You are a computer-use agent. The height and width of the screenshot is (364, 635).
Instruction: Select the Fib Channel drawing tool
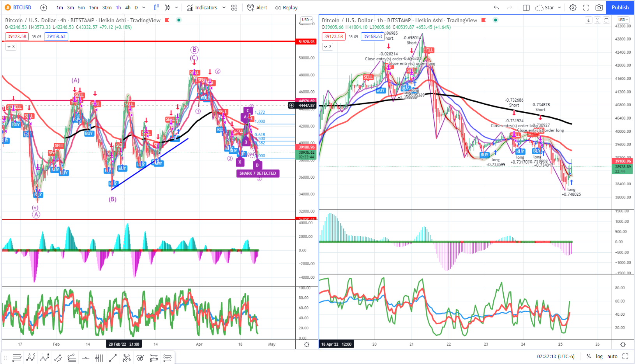pyautogui.click(x=154, y=358)
